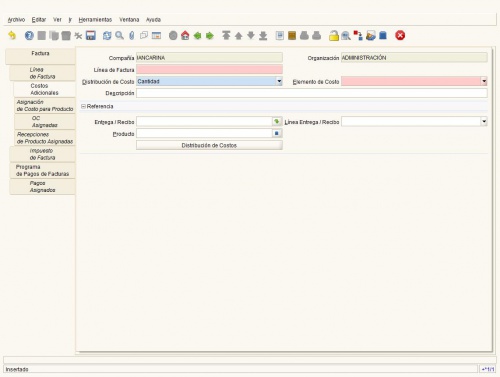
Task: Open Recepciones de Producto Asignadas tab
Action: pyautogui.click(x=45, y=138)
